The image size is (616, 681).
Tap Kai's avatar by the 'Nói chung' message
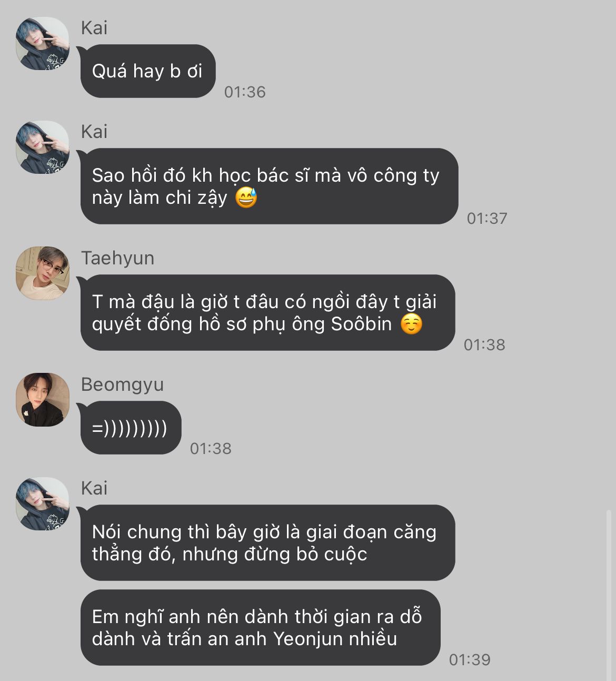pyautogui.click(x=43, y=504)
